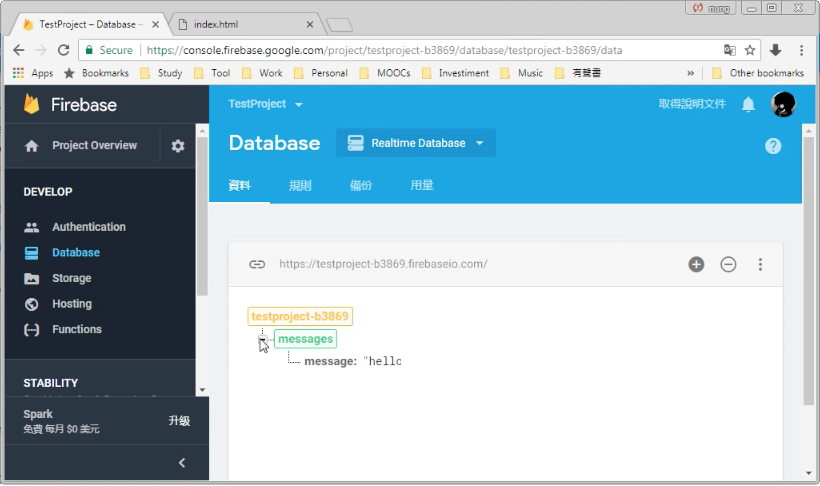The height and width of the screenshot is (486, 820).
Task: Reload the page
Action: coord(63,50)
